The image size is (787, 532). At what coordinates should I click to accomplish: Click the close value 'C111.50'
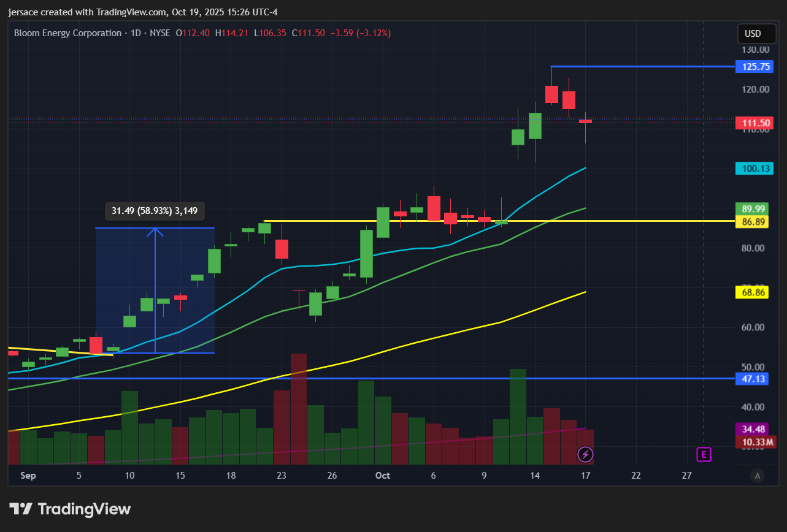tap(308, 32)
